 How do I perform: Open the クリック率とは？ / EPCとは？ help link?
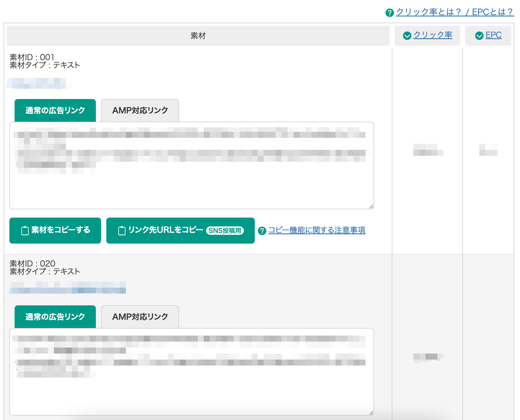coord(455,12)
